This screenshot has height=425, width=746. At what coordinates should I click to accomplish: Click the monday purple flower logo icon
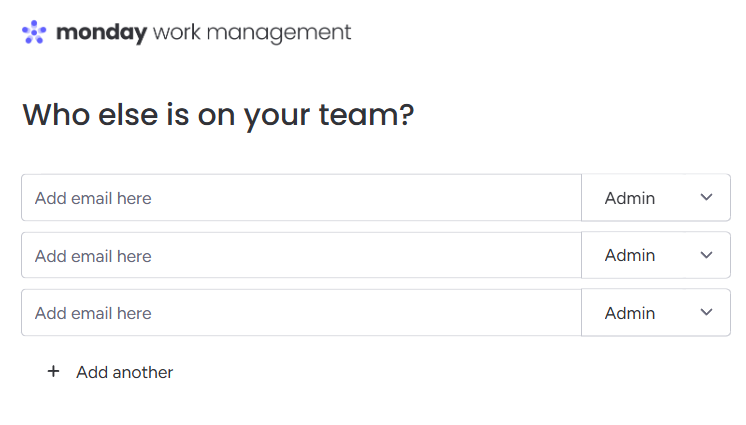[x=34, y=32]
